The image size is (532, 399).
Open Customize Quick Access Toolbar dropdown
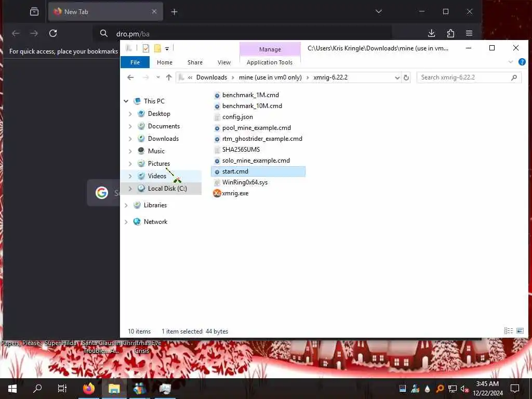click(167, 49)
